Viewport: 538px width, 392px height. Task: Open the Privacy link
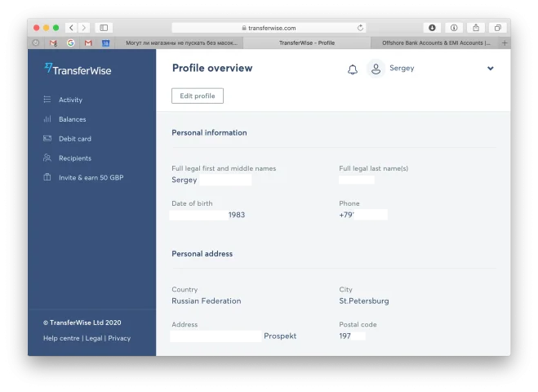[x=119, y=338]
